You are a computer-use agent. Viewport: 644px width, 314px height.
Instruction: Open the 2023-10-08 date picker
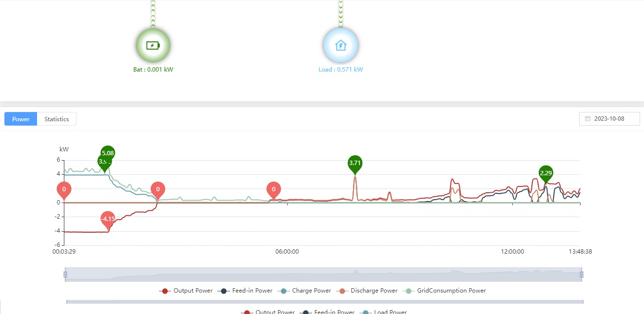coord(609,119)
